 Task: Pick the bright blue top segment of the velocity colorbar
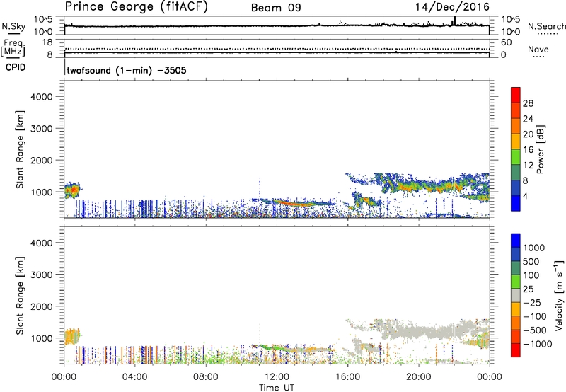click(516, 241)
